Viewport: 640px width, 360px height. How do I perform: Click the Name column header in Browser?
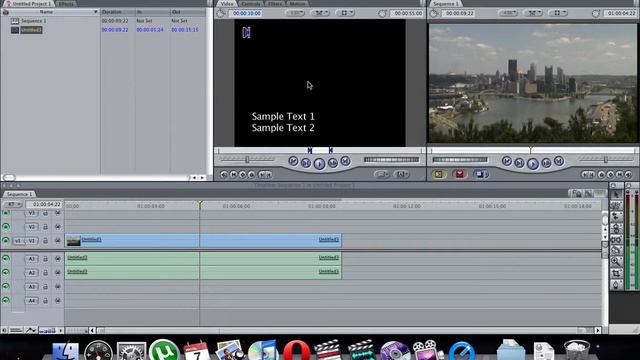pos(51,12)
